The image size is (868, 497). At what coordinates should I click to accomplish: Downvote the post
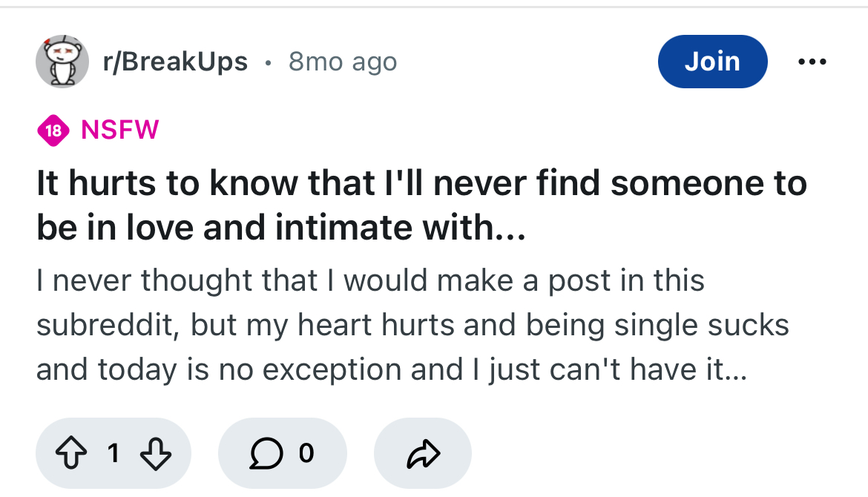157,453
